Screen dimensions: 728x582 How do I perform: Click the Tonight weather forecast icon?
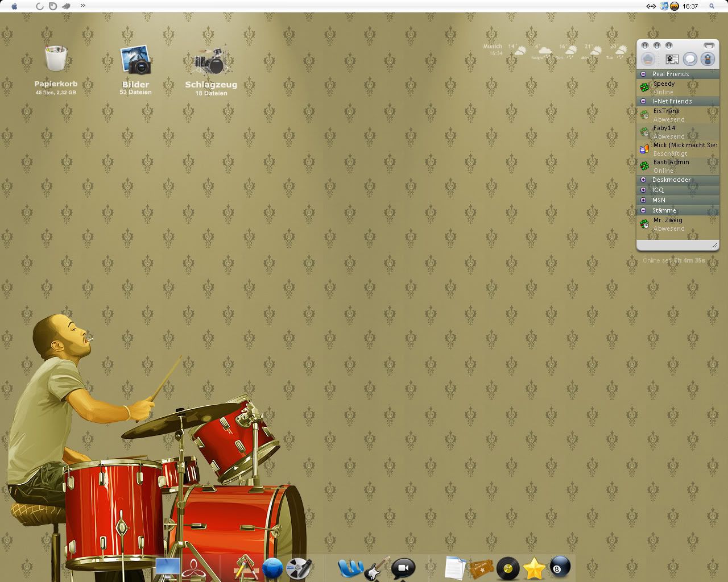tap(544, 52)
